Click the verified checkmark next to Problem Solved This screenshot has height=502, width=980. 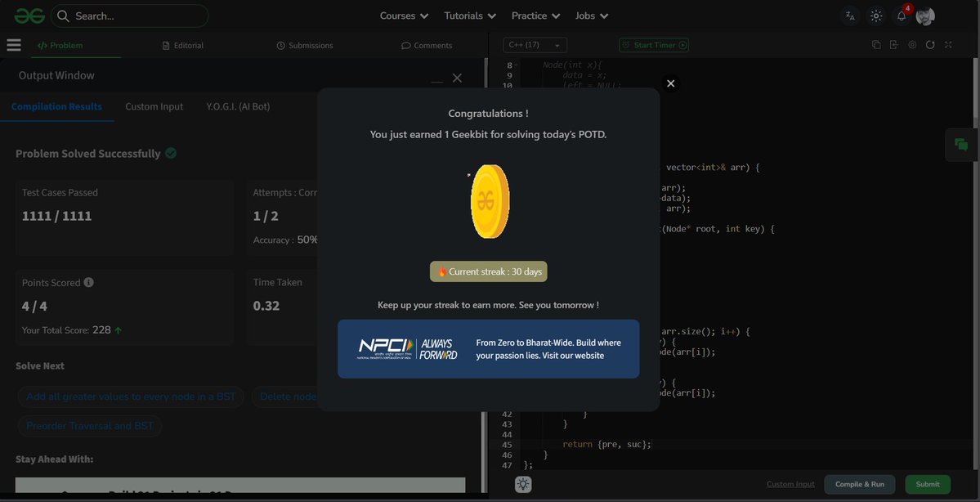pos(171,153)
